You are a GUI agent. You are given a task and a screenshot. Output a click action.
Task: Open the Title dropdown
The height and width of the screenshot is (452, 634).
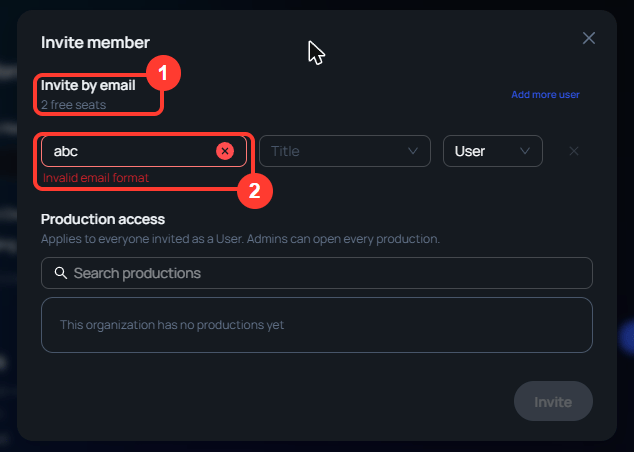click(x=344, y=151)
